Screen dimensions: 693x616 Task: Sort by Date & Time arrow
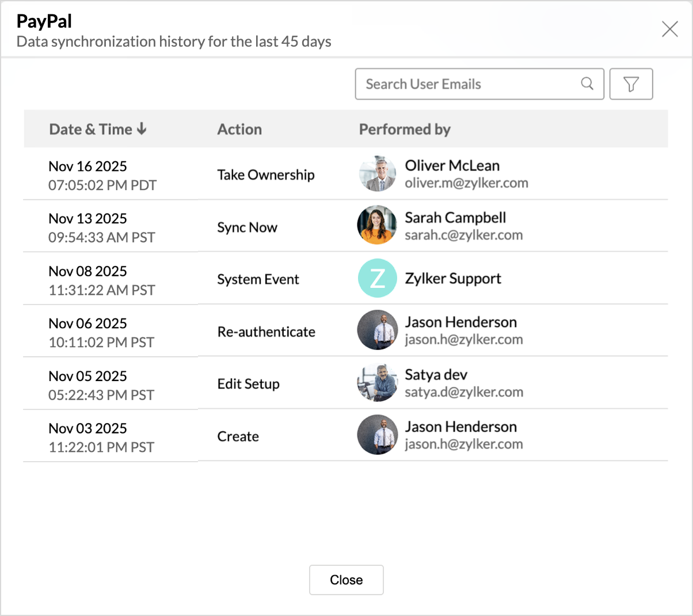pos(142,129)
